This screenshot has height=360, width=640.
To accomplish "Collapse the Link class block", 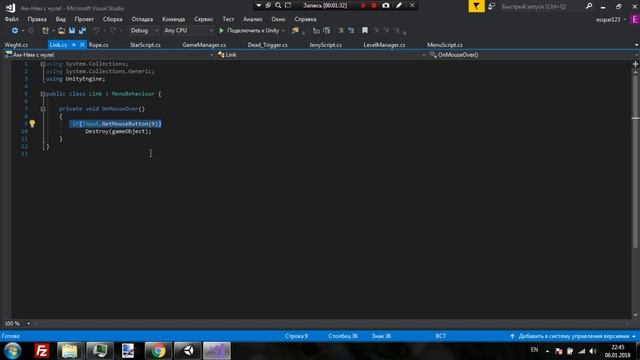I will click(x=42, y=94).
